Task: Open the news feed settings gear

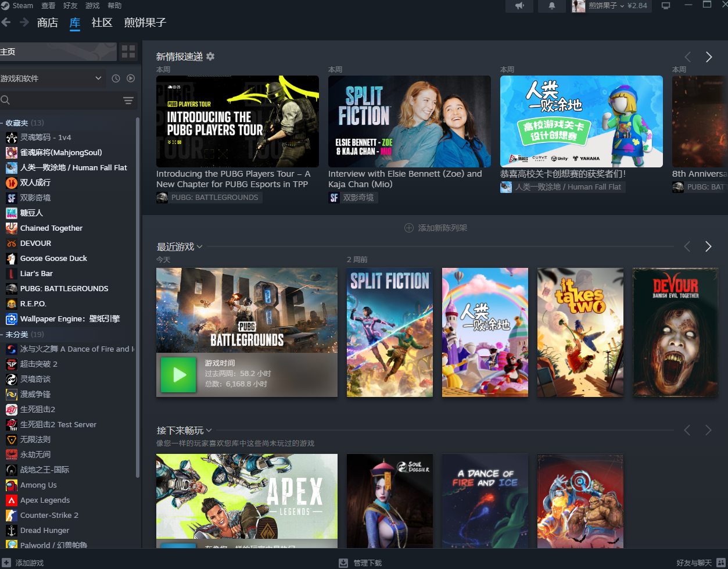Action: [x=210, y=56]
